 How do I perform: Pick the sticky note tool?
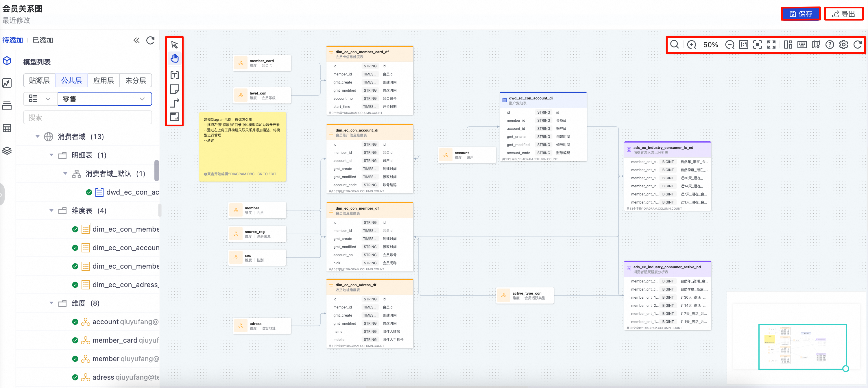coord(174,89)
